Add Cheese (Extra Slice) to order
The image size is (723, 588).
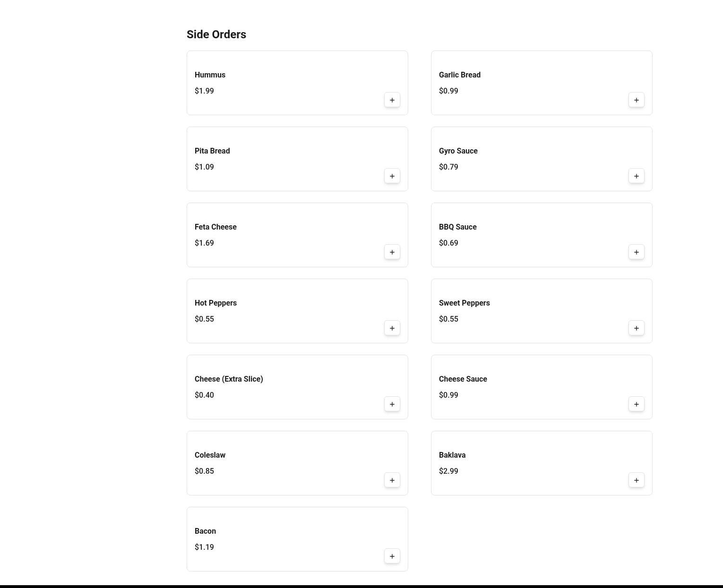pos(392,404)
